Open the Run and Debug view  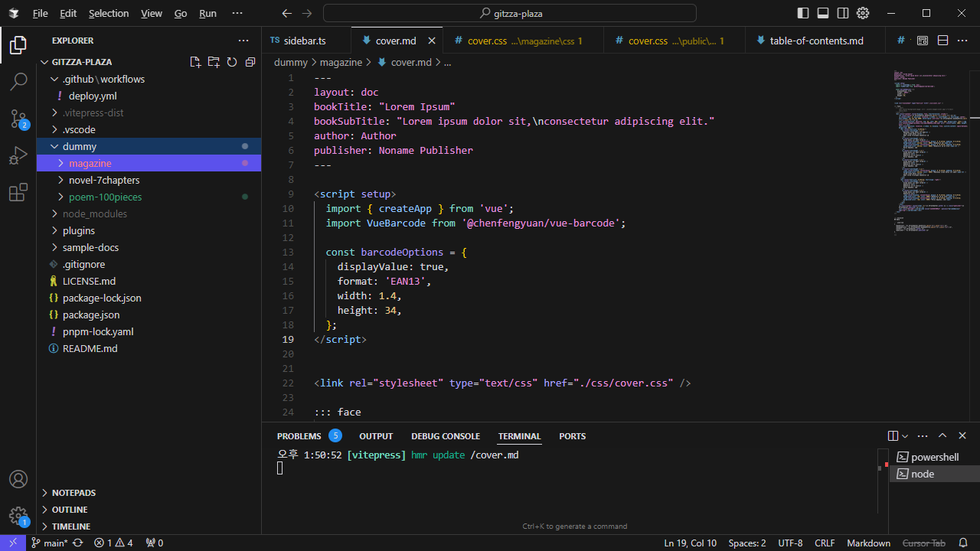[x=18, y=156]
